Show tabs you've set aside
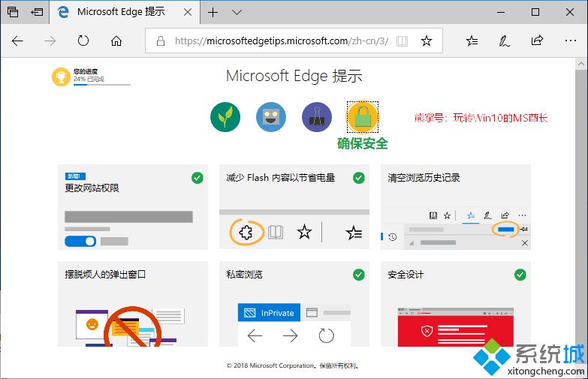Image resolution: width=588 pixels, height=379 pixels. 13,12
